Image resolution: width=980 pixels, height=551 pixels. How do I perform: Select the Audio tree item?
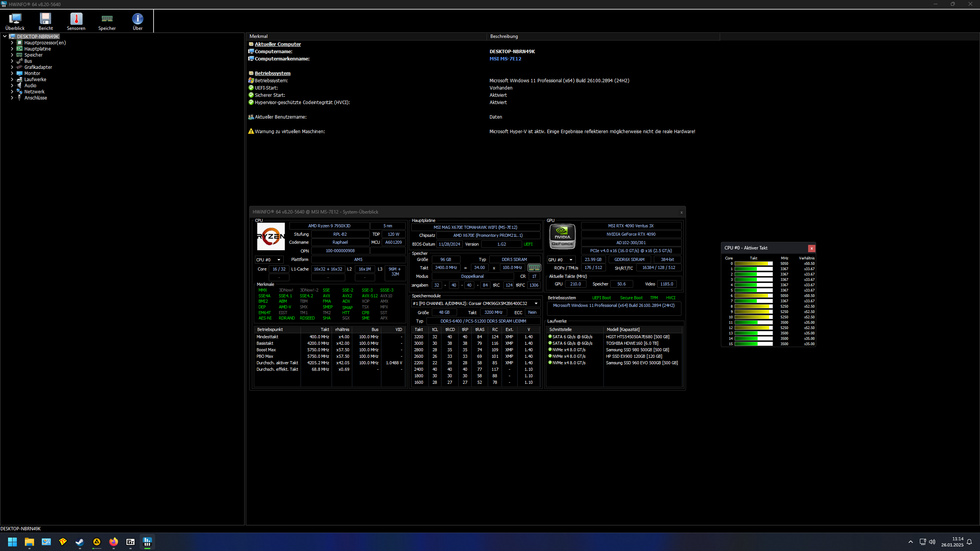30,86
